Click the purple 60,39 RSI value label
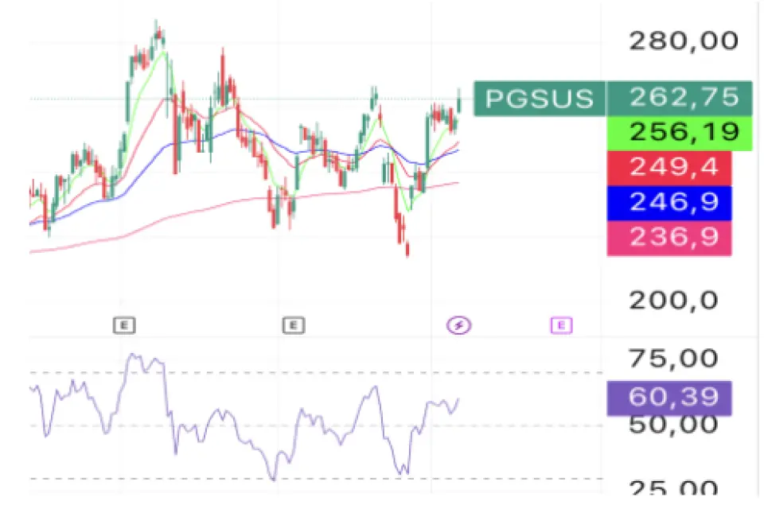764x532 pixels. tap(669, 398)
